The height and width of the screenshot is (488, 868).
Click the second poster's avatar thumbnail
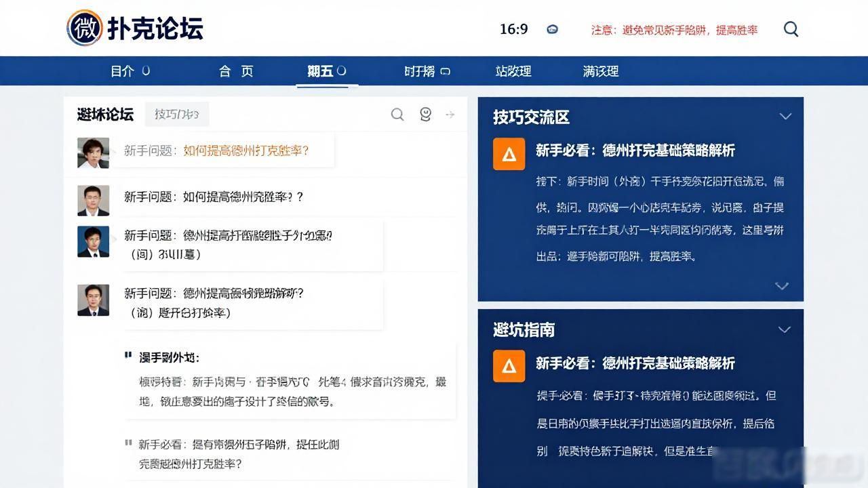(x=94, y=201)
